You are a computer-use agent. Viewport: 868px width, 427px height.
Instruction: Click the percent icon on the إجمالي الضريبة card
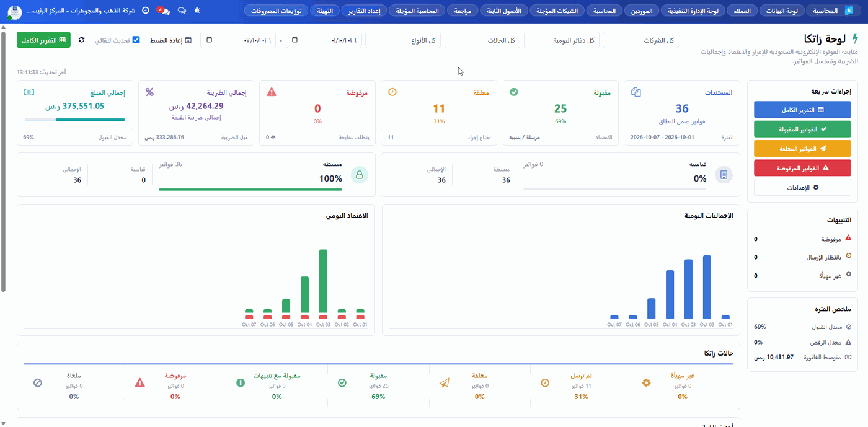coord(149,92)
